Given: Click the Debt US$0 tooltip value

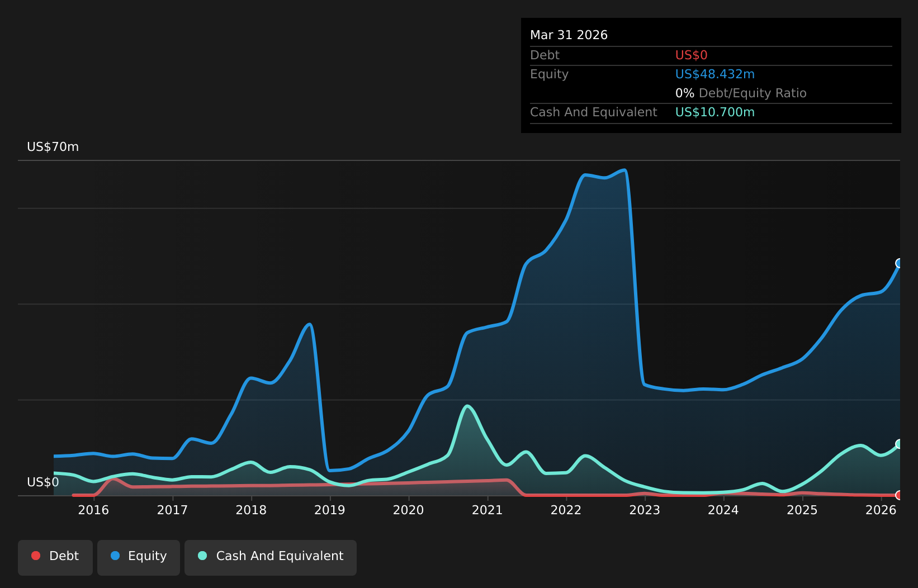Looking at the screenshot, I should [691, 55].
